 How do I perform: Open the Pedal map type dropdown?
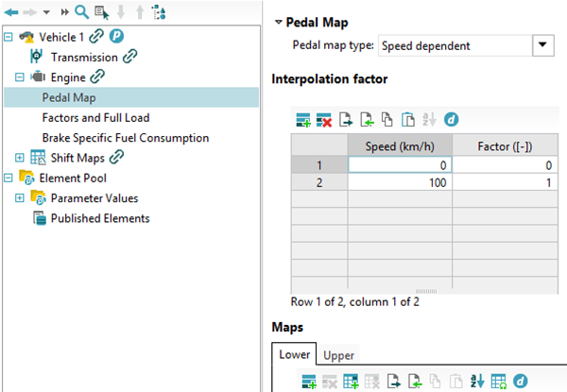pyautogui.click(x=542, y=45)
